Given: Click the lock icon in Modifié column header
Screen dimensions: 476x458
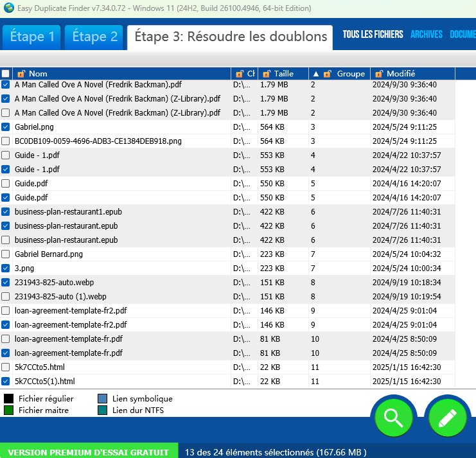Looking at the screenshot, I should coord(379,74).
